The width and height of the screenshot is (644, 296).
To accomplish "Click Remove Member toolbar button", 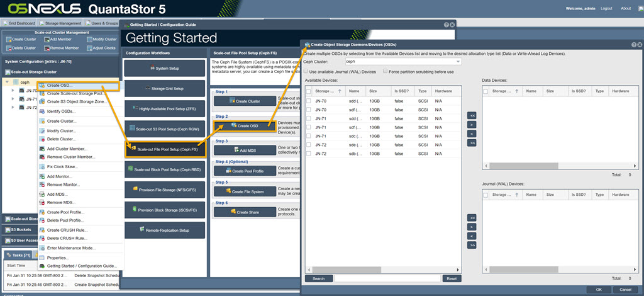I will [61, 48].
